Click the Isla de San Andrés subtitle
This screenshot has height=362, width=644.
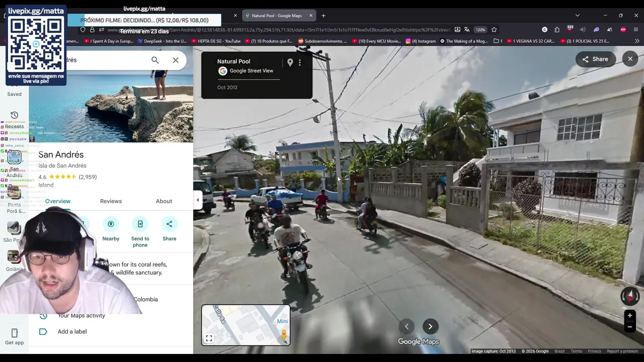62,166
